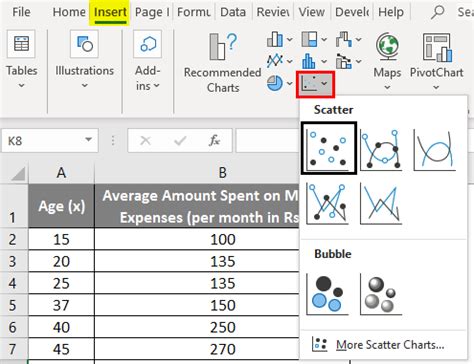Image resolution: width=474 pixels, height=364 pixels.
Task: Click More Scatter Charts option
Action: pos(378,345)
